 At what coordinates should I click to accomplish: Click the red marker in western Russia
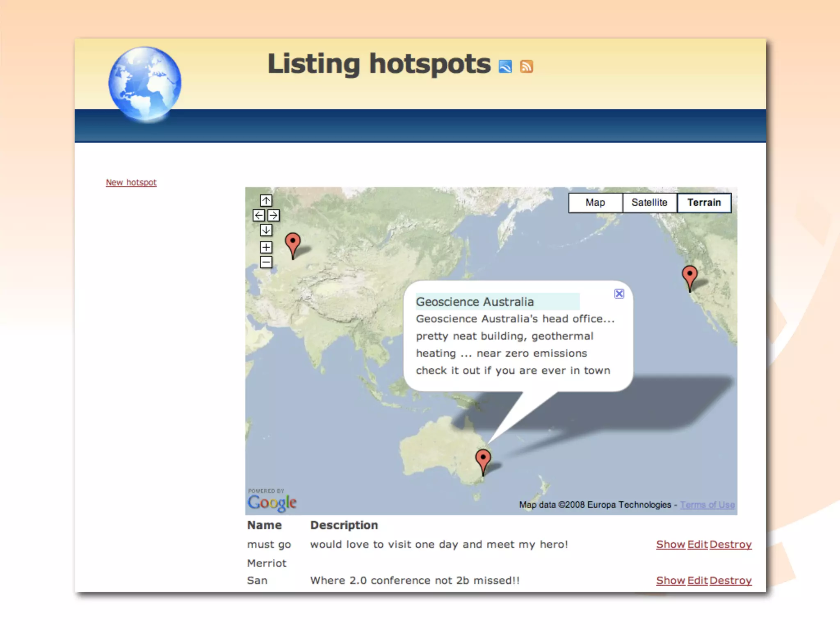point(293,242)
